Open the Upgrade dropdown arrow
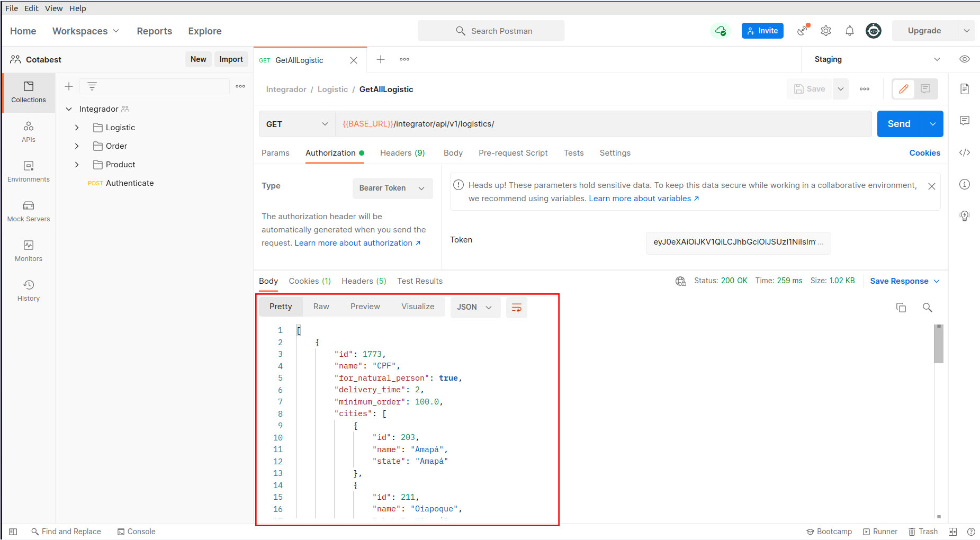The image size is (980, 540). click(967, 31)
